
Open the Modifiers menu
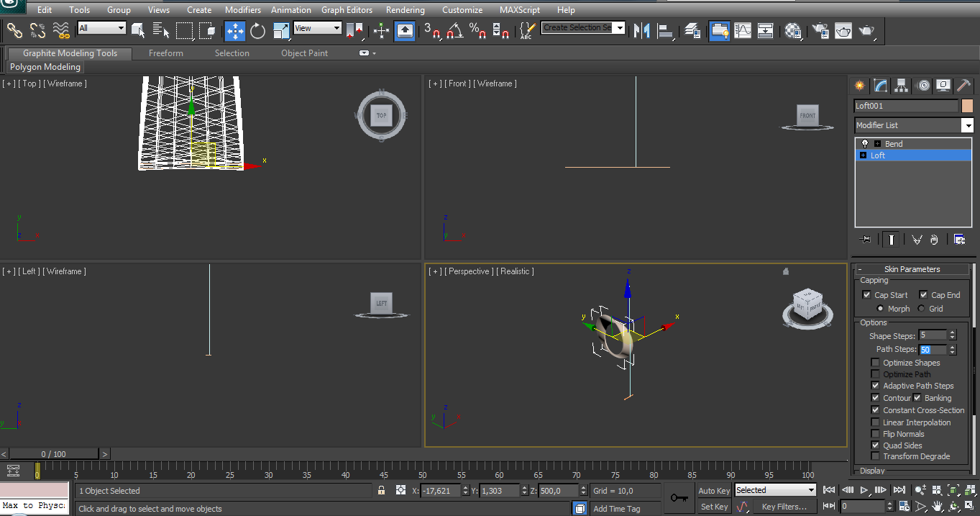[242, 10]
